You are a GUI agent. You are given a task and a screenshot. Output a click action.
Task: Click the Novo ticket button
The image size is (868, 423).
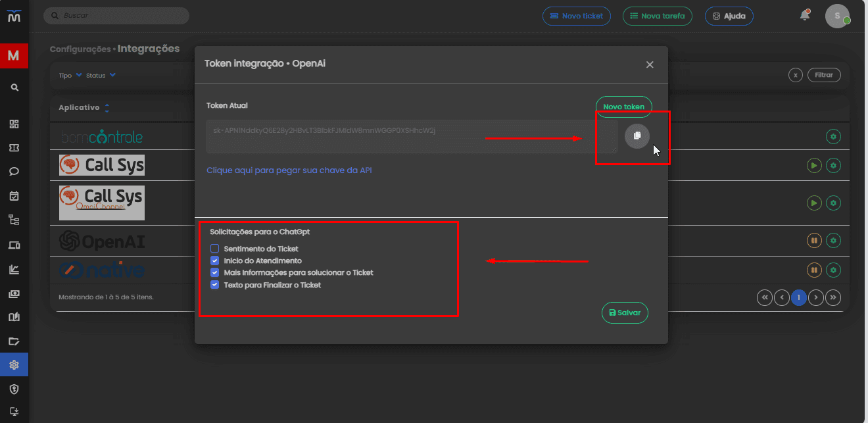tap(577, 16)
